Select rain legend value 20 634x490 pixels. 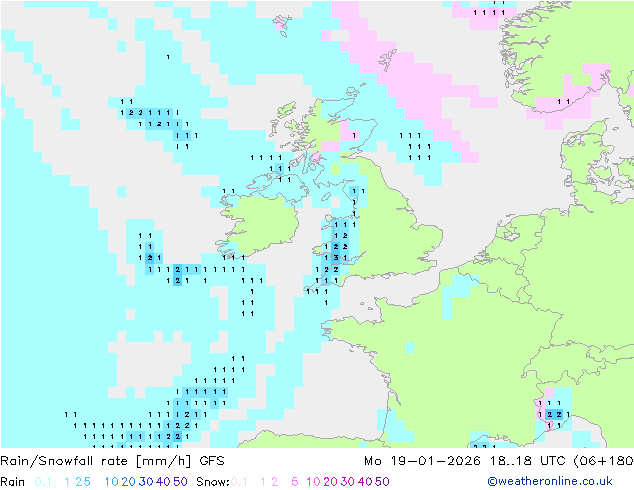tap(129, 482)
